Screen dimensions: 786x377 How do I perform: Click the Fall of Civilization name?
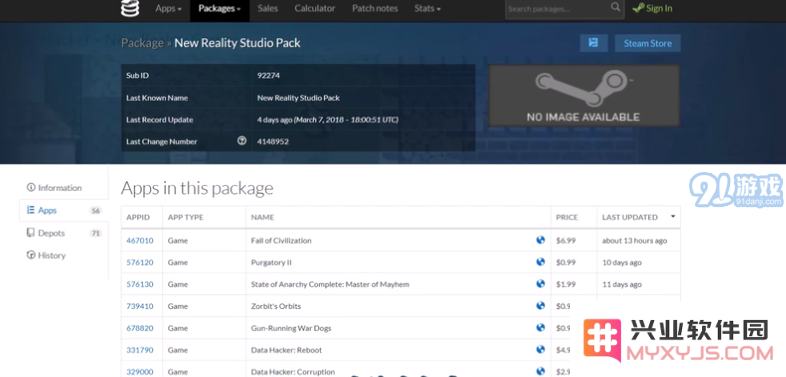(281, 241)
